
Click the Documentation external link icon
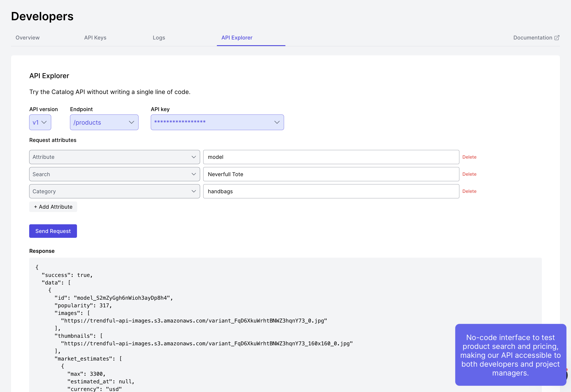[x=557, y=38]
